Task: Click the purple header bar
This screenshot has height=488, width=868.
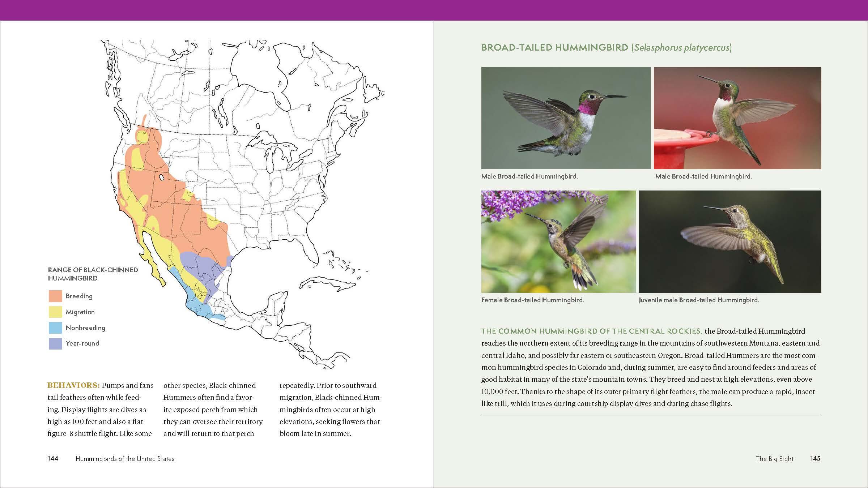Action: (x=434, y=10)
